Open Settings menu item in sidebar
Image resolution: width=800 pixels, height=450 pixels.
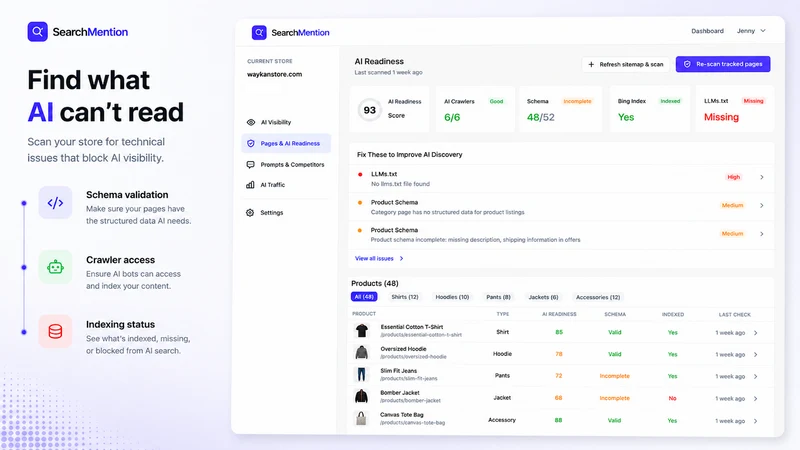pyautogui.click(x=286, y=213)
